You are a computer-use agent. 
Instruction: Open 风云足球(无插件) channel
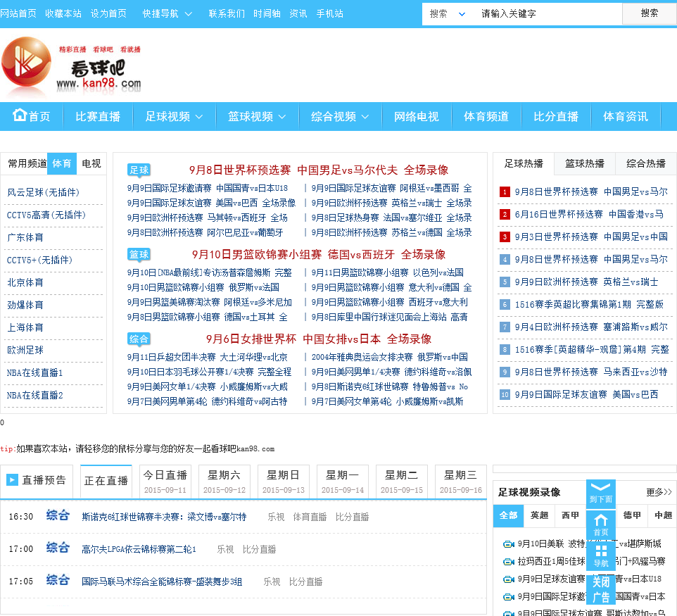click(43, 192)
